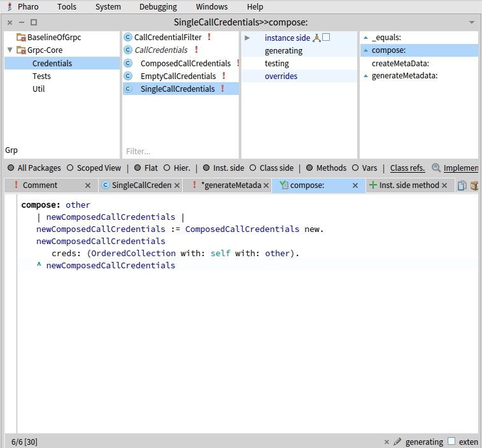Click the package box icon after tabs
Viewport: 482px width, 448px height.
click(x=474, y=185)
